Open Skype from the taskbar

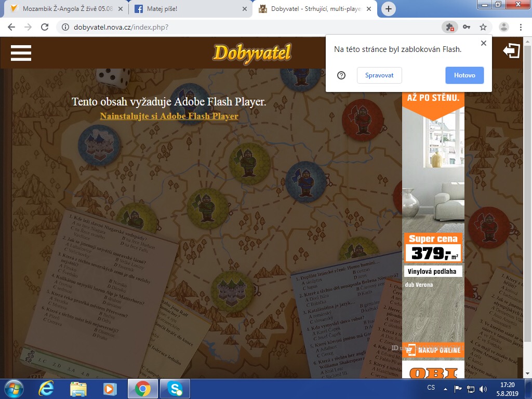[175, 389]
